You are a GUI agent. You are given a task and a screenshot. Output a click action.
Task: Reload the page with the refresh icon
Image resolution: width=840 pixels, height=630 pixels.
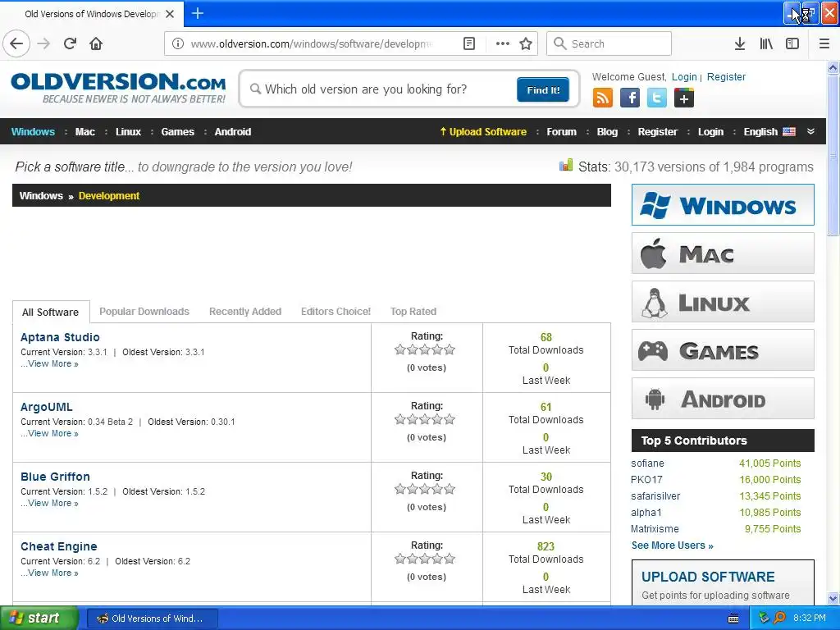(70, 43)
